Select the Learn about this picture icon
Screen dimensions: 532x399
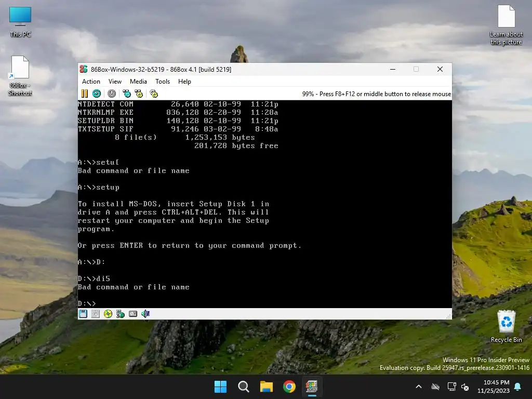coord(506,25)
